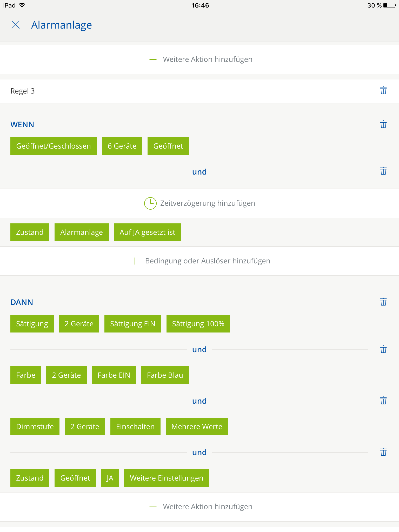This screenshot has width=399, height=532.
Task: Tap trash icon on the und line below Sättigung
Action: pyautogui.click(x=383, y=349)
